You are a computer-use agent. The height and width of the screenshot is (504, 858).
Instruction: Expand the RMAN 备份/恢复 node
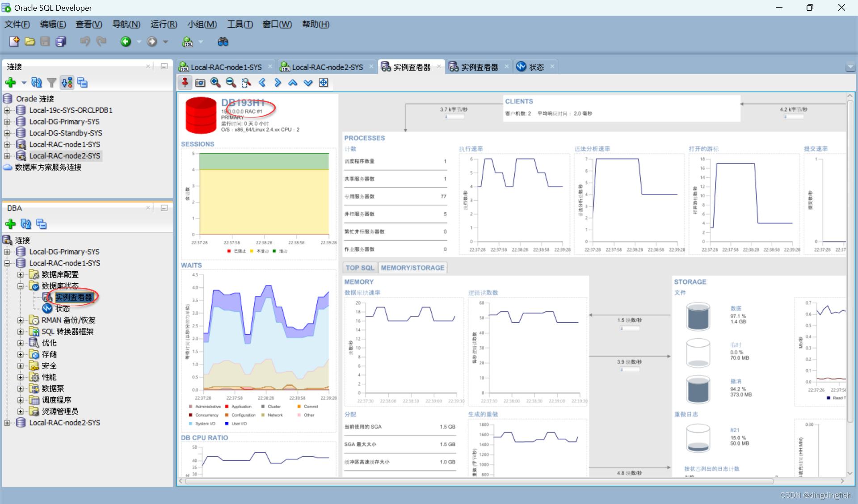pos(21,320)
